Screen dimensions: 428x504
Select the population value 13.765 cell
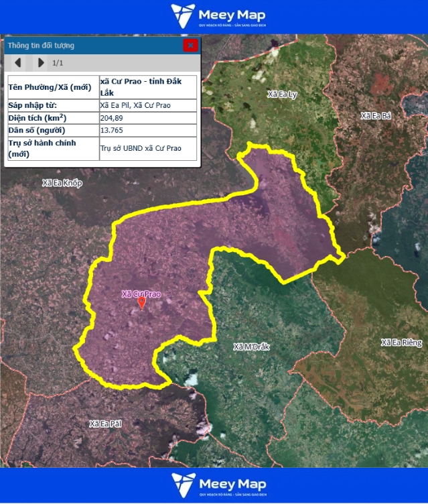147,130
